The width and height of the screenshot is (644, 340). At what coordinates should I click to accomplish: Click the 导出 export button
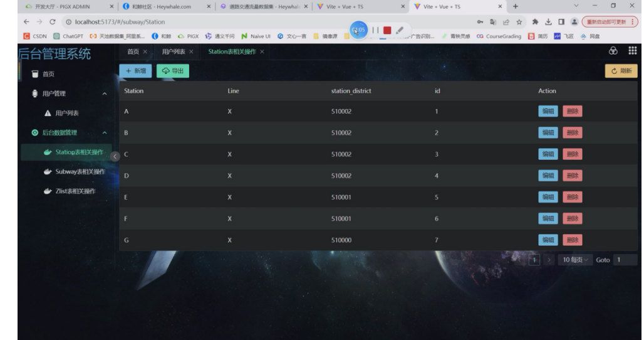(172, 71)
